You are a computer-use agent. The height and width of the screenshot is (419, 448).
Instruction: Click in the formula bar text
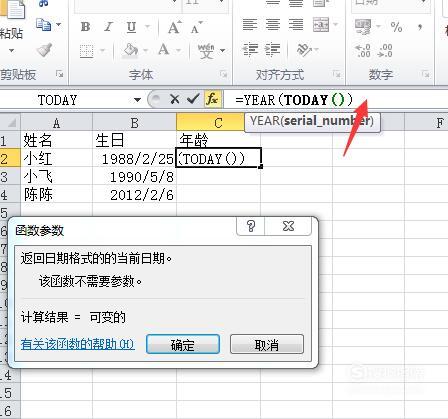[x=294, y=100]
